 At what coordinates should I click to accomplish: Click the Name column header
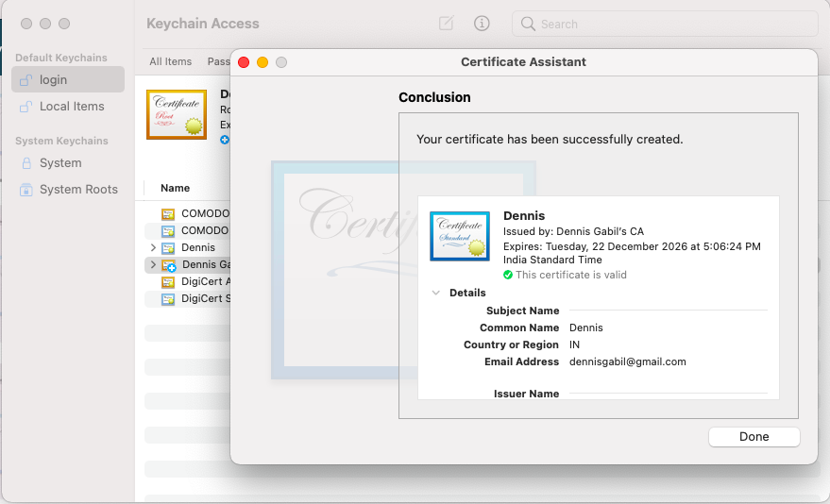tap(175, 188)
